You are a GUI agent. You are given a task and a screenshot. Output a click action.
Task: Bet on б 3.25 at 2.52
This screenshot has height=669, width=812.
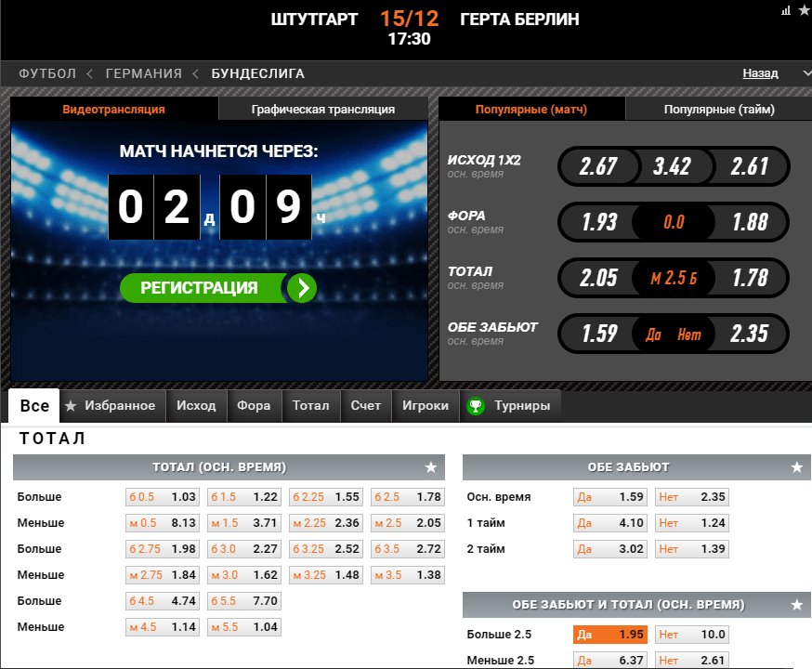326,549
